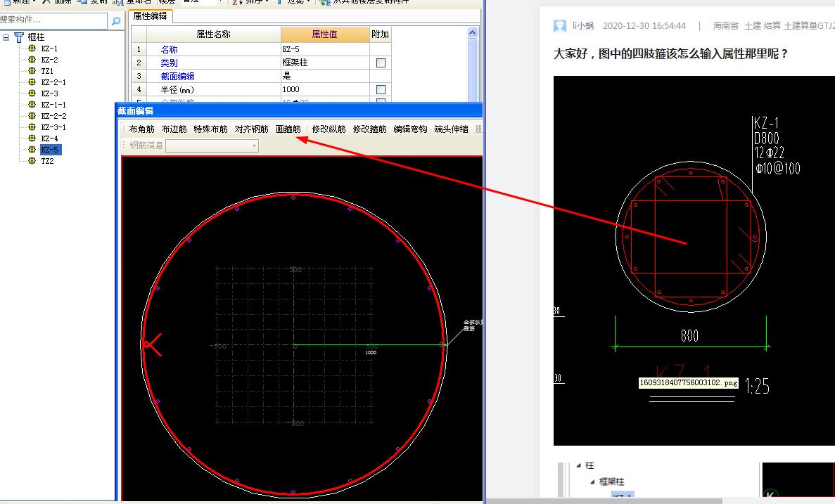Collapse the 框架柱 node in the forum tree
The width and height of the screenshot is (835, 504).
tap(592, 482)
